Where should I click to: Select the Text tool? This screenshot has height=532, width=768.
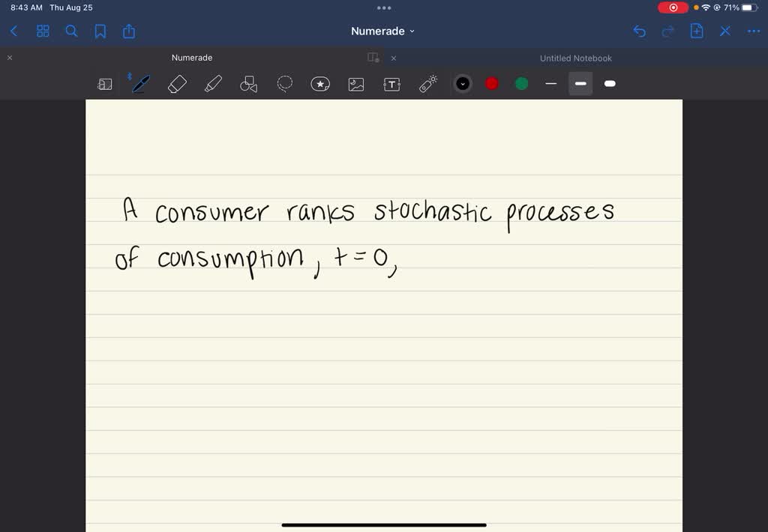(x=391, y=83)
